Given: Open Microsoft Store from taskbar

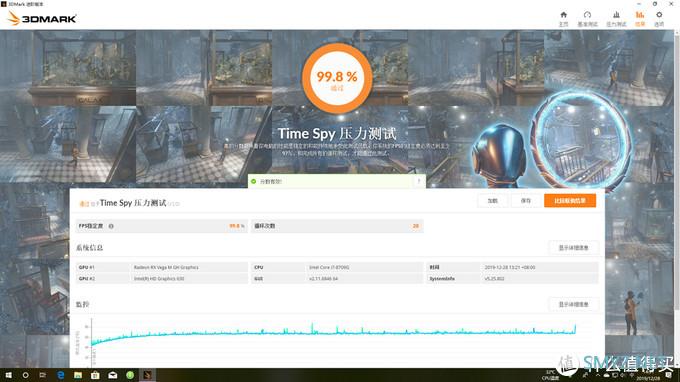Looking at the screenshot, I should (x=95, y=375).
